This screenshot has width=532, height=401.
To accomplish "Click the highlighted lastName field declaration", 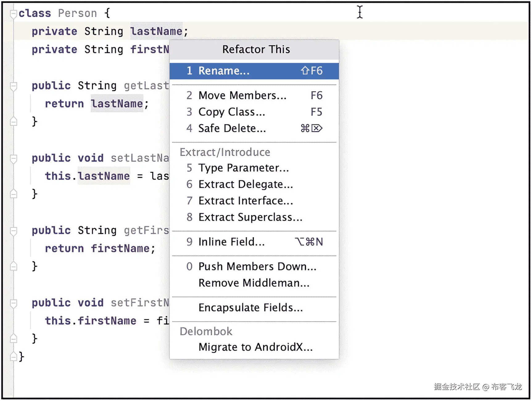I will coord(156,31).
